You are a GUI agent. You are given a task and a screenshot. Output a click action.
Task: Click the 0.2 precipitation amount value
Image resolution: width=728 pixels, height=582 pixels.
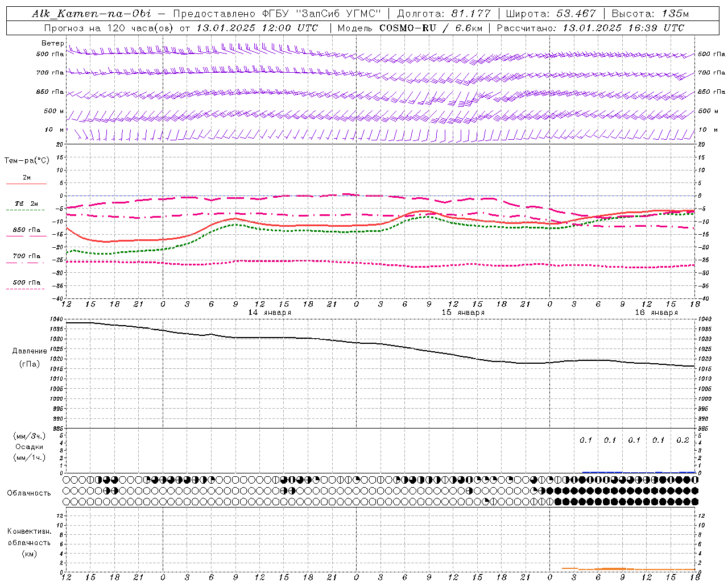(x=682, y=440)
